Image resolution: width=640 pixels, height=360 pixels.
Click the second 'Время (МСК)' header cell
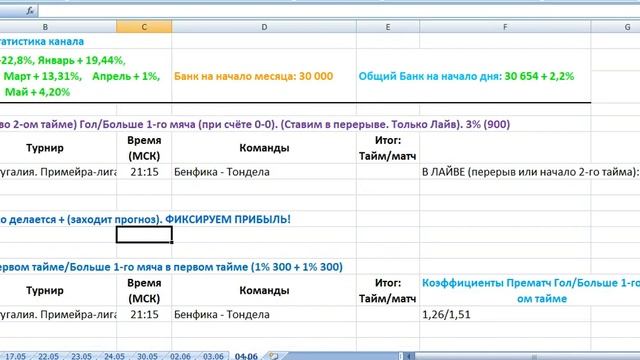click(x=144, y=291)
